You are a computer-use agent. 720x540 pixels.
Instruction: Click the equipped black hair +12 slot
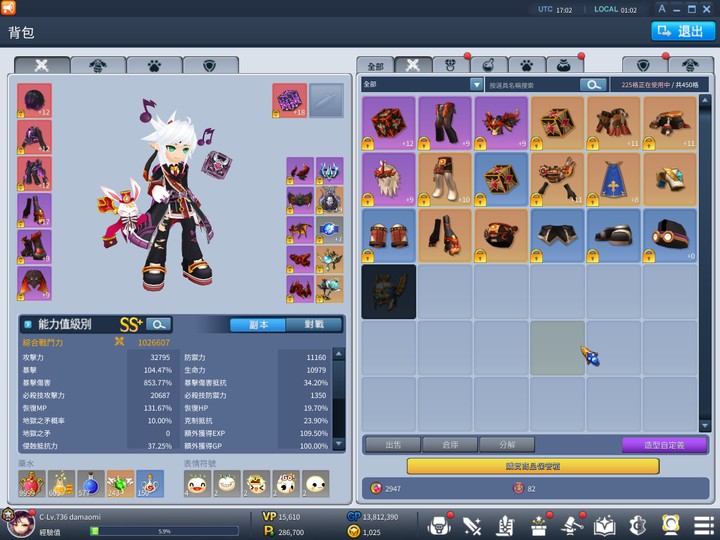pyautogui.click(x=34, y=100)
